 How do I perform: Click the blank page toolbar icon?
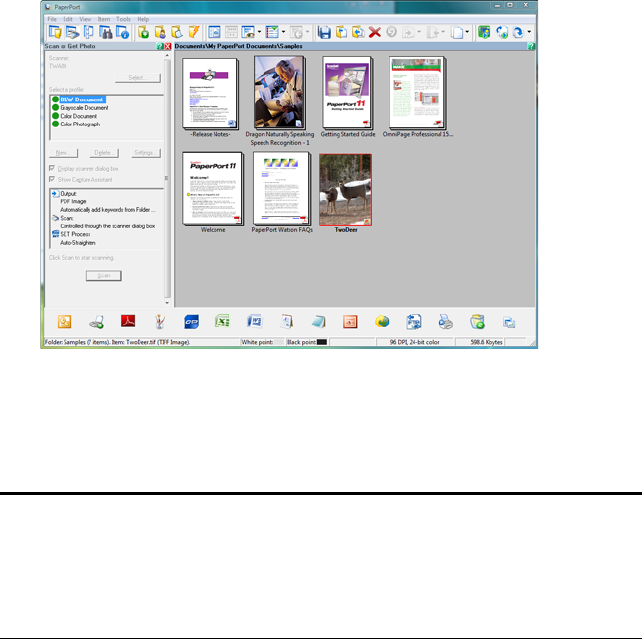[x=457, y=32]
